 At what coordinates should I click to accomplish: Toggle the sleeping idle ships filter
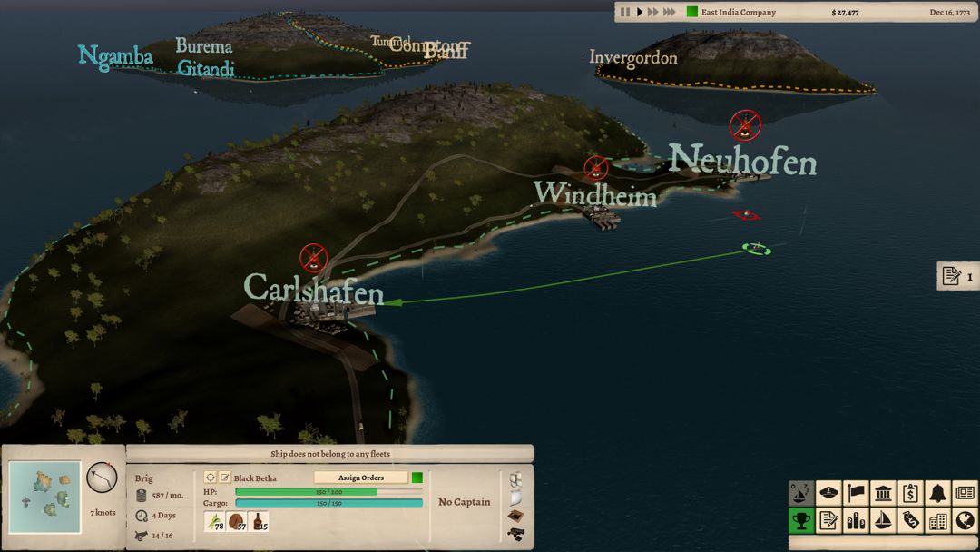coord(801,493)
